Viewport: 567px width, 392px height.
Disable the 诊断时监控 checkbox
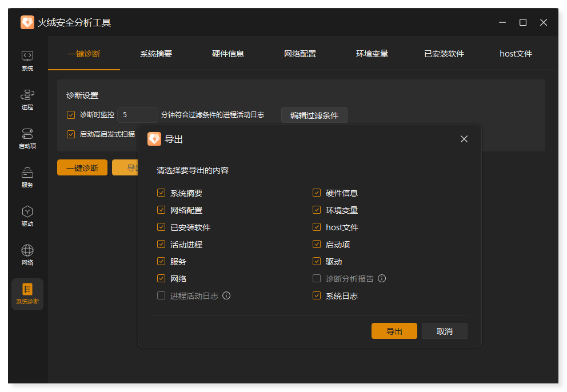(x=71, y=115)
